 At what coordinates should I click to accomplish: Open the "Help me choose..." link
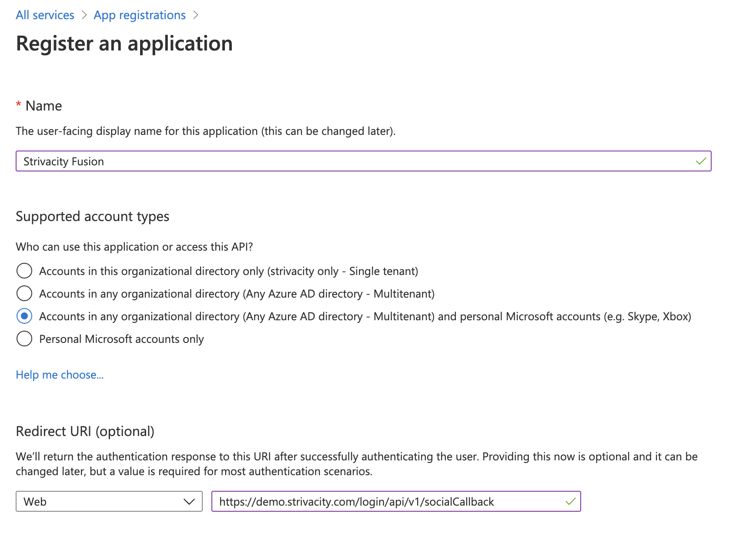click(60, 375)
